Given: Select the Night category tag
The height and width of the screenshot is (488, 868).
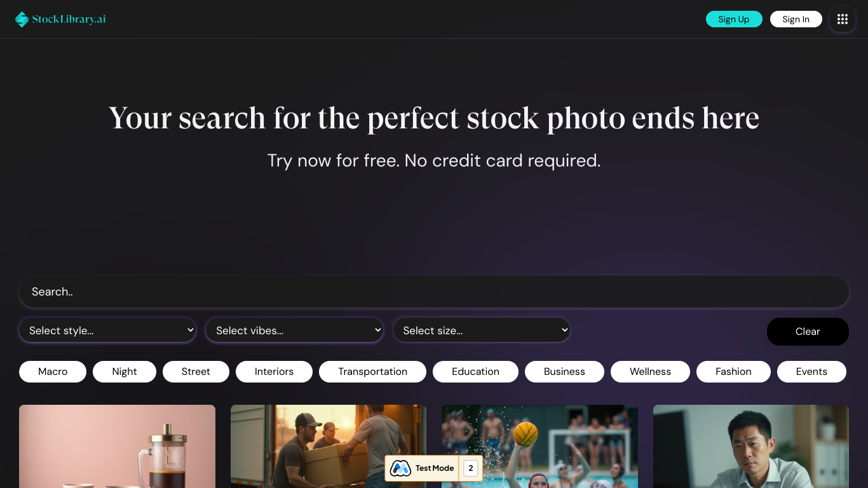Looking at the screenshot, I should coord(125,372).
